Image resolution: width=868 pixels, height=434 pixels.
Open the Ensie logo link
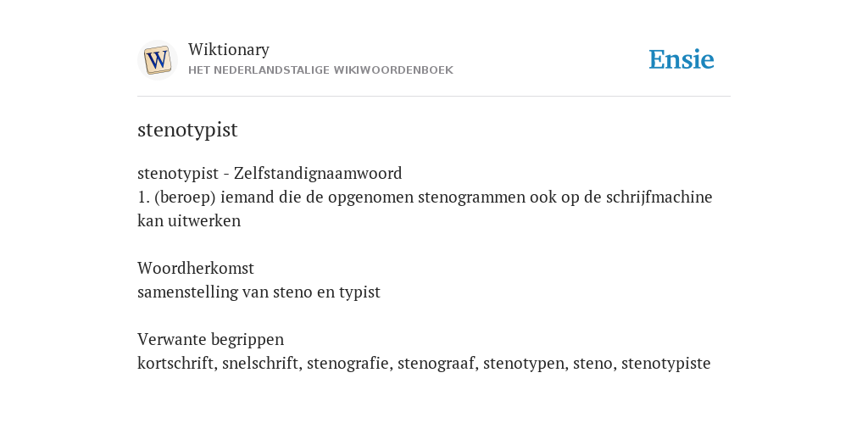pos(682,60)
